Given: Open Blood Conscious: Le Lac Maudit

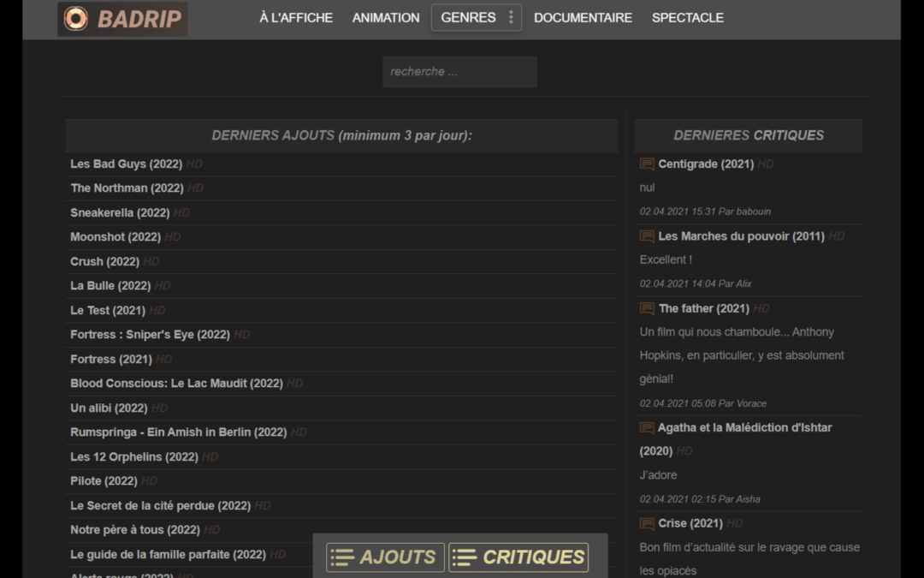Looking at the screenshot, I should [x=176, y=384].
